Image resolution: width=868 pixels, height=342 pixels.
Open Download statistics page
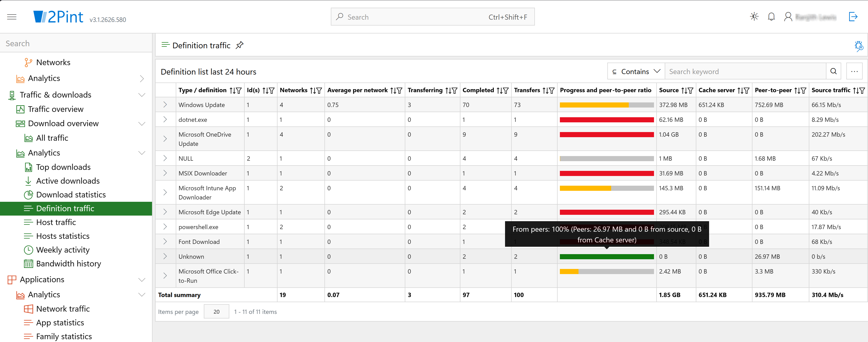pos(71,195)
